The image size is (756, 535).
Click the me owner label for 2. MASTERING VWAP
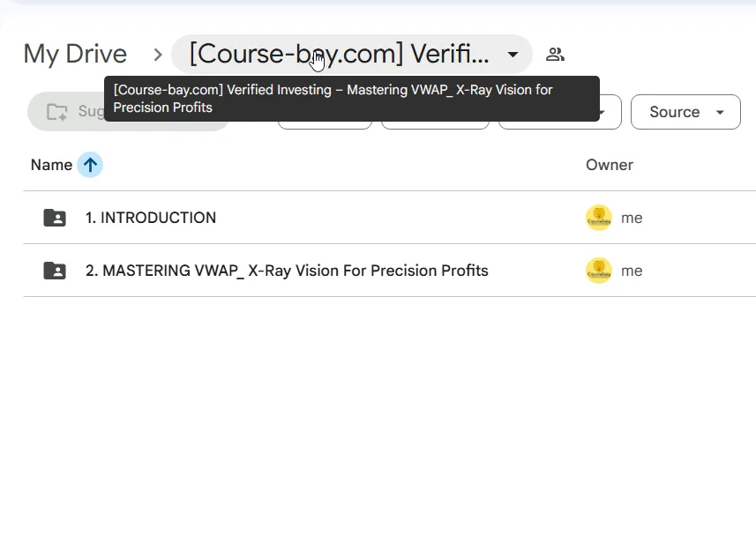click(x=632, y=271)
